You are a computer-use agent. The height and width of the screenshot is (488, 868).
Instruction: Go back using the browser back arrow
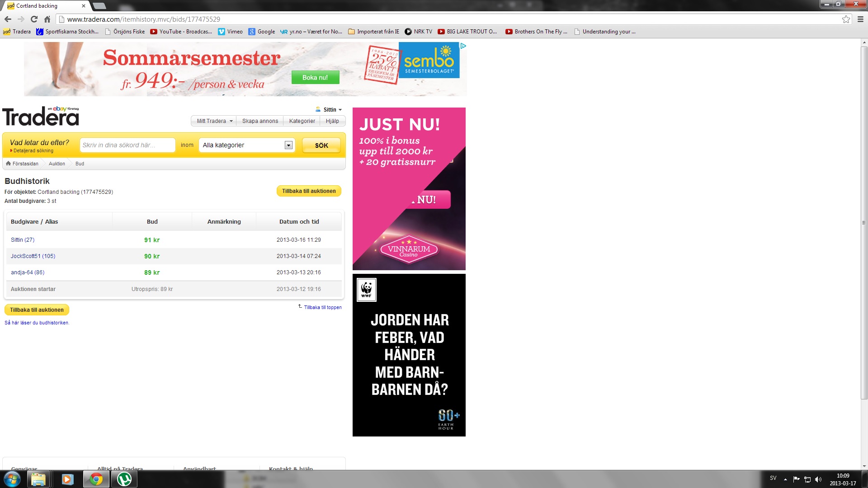pos(8,19)
